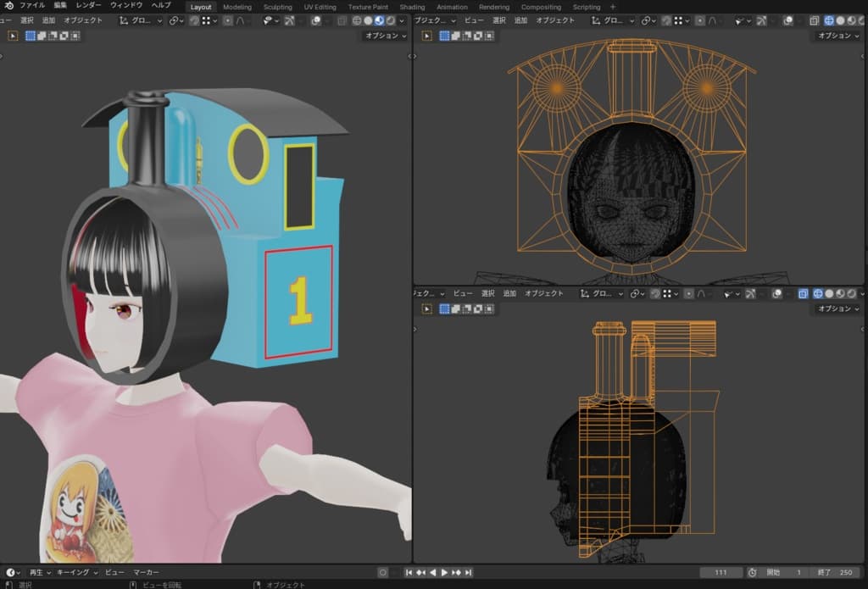Screen dimensions: 868x589
Task: Switch to the UV Editing workspace tab
Action: tap(320, 7)
